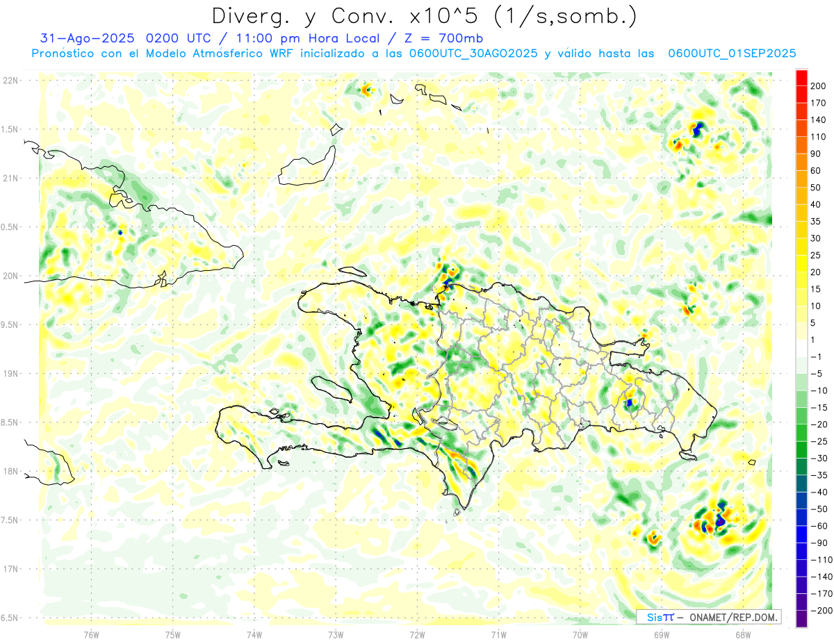This screenshot has height=644, width=834.
Task: Click the '-90' color scale value
Action: [x=821, y=543]
